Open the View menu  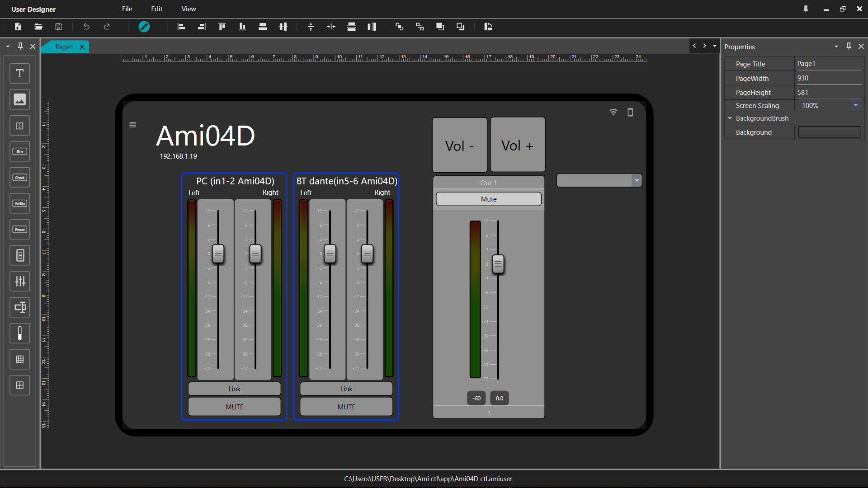pos(189,9)
